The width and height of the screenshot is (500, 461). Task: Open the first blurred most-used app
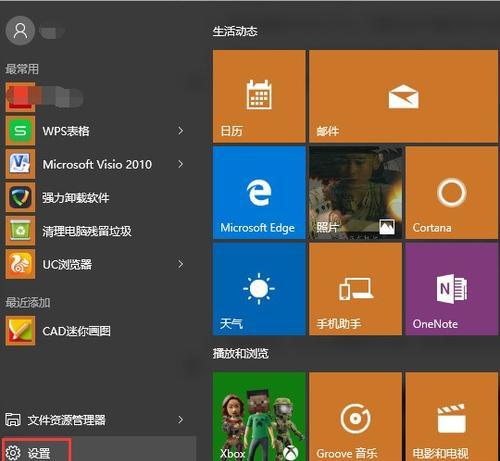[43, 97]
